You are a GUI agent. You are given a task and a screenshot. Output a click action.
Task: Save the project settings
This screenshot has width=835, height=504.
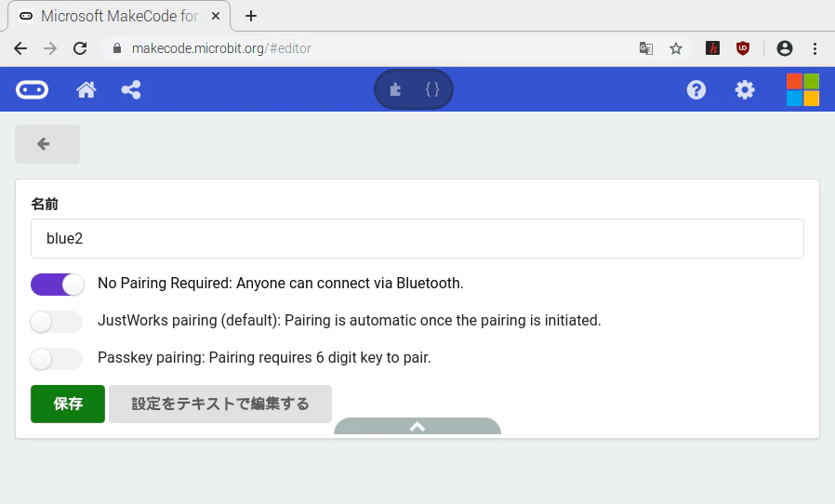(68, 404)
